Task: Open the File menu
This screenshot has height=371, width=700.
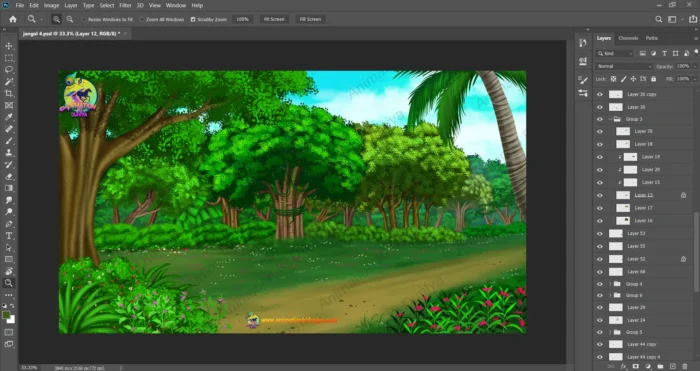Action: click(20, 5)
